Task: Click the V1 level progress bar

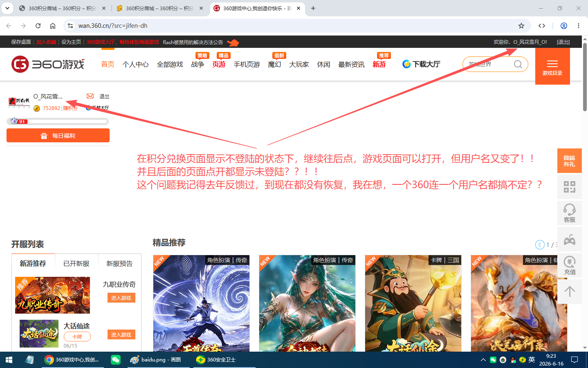Action: [58, 121]
